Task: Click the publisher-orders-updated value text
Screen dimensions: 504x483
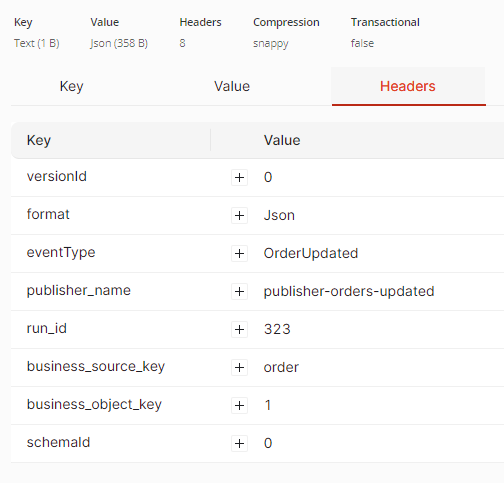Action: 349,291
